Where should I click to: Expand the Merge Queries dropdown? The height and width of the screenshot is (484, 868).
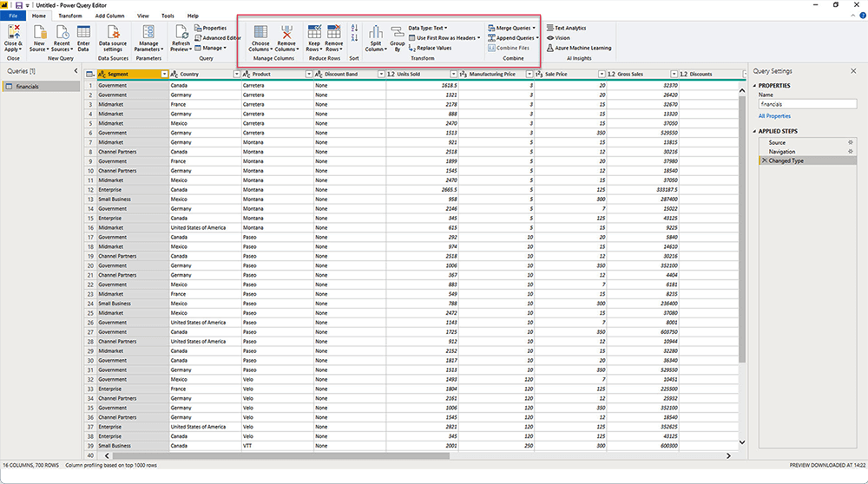coord(534,28)
